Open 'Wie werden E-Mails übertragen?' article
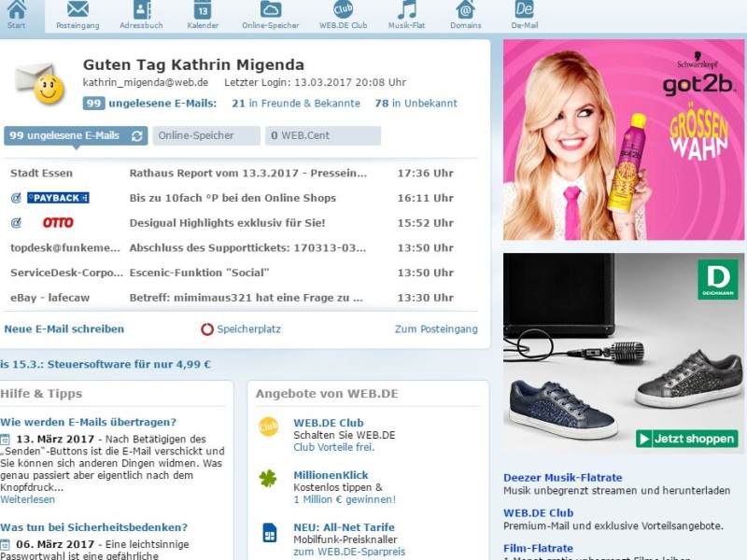 [88, 422]
